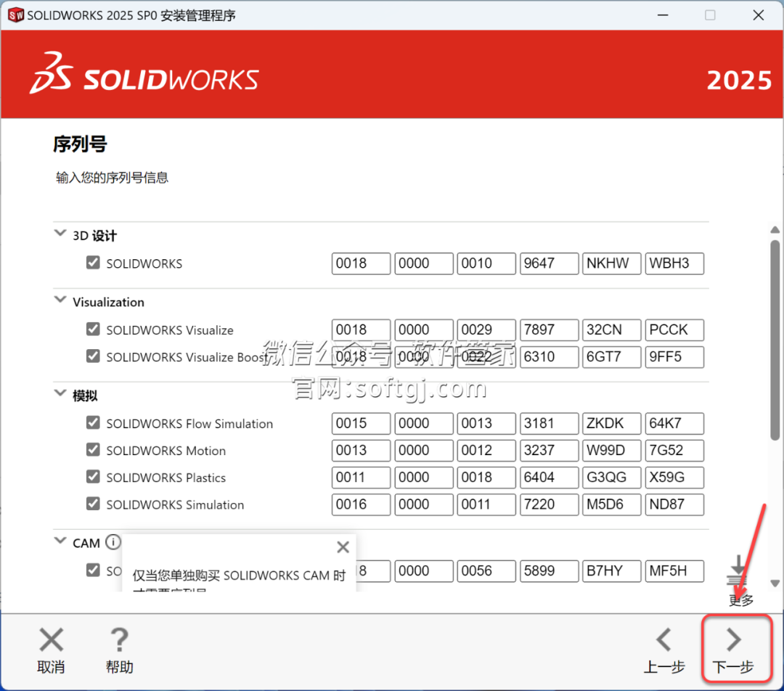Click Flow Simulation field ZKDK
Screen dimensions: 784x691
[x=611, y=423]
